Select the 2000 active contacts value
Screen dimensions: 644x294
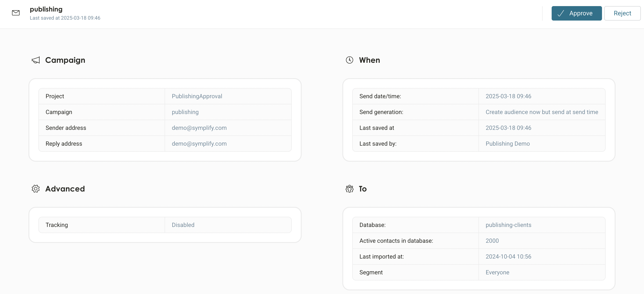point(492,240)
